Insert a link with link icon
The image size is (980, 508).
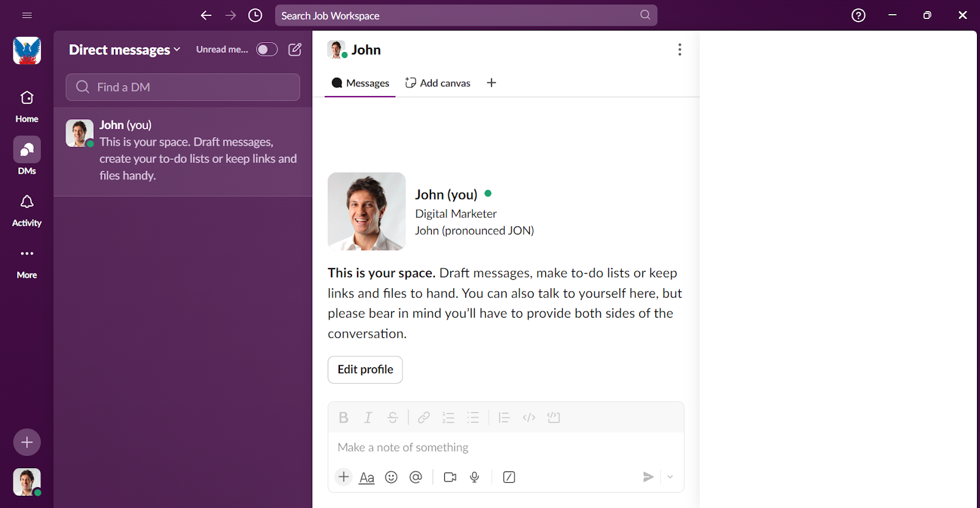click(423, 417)
